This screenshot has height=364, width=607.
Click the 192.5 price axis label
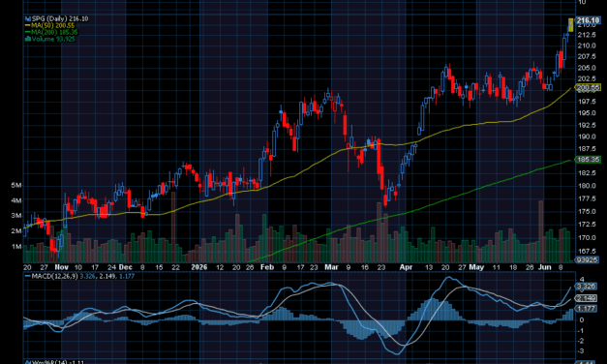[587, 125]
